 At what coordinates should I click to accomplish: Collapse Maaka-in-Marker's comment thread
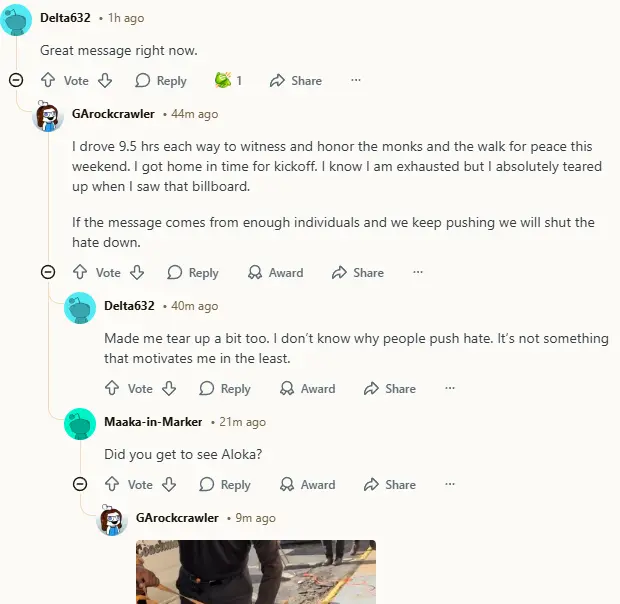80,485
